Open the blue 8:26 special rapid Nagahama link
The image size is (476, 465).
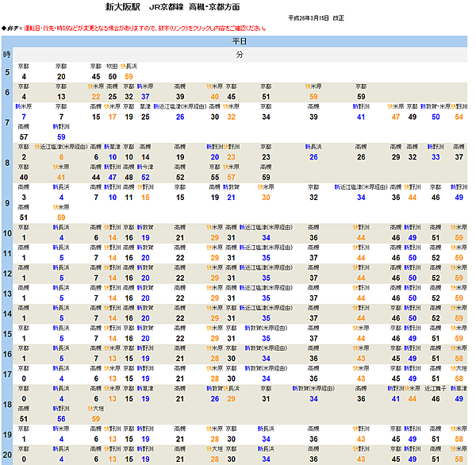(x=313, y=157)
